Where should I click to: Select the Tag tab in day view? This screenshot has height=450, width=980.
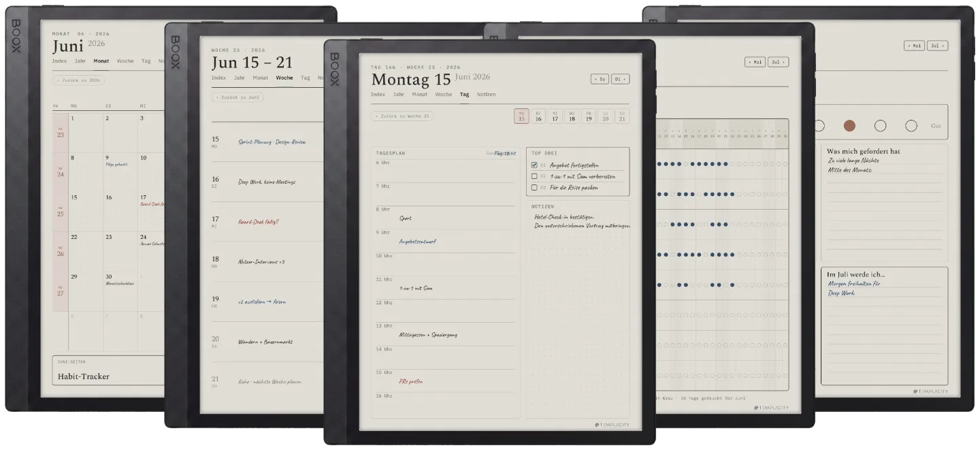click(x=464, y=95)
